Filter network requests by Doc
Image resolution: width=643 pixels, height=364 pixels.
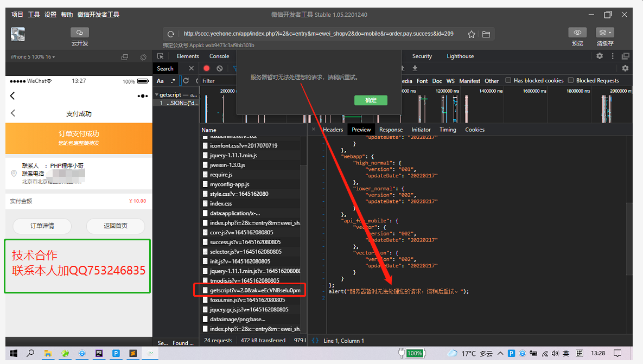(x=437, y=81)
